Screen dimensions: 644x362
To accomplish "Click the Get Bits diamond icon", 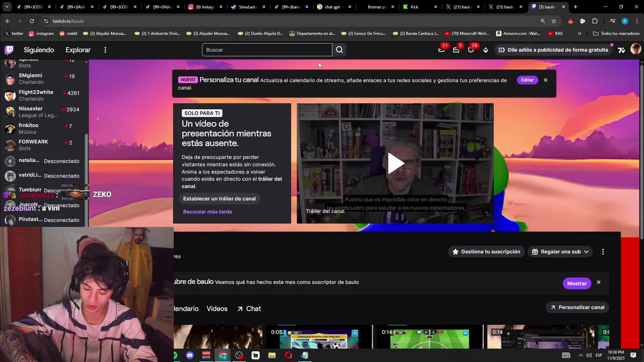I will (x=486, y=50).
